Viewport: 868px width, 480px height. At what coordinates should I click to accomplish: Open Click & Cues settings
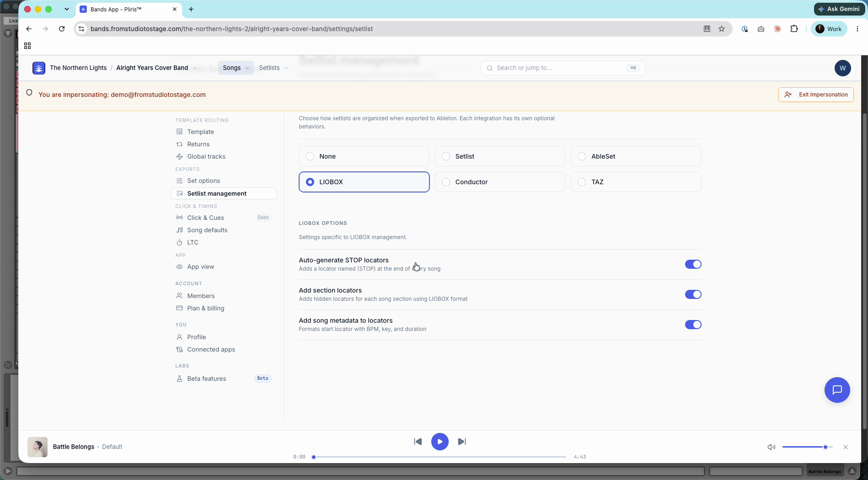[224, 218]
